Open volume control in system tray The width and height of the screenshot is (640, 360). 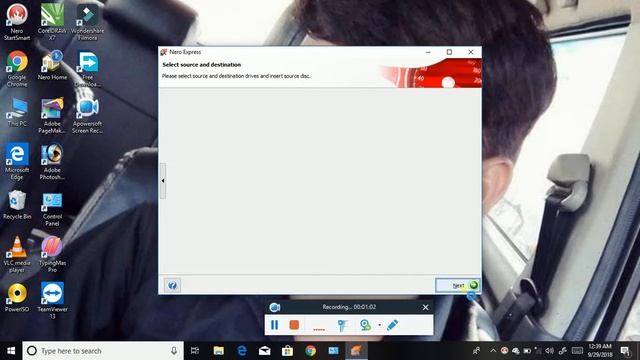click(x=549, y=351)
